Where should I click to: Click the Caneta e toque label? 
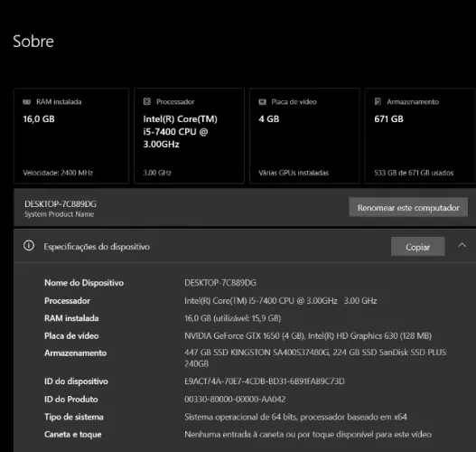coord(73,435)
